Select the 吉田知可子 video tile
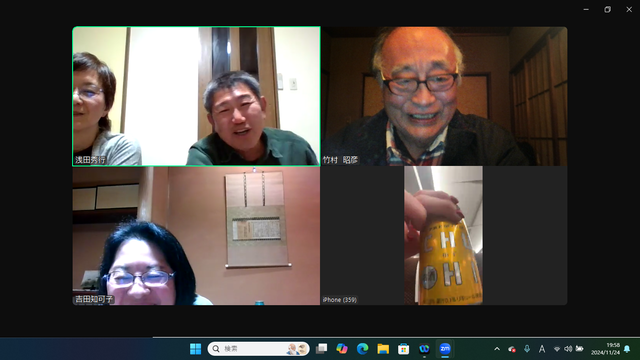 pyautogui.click(x=196, y=236)
